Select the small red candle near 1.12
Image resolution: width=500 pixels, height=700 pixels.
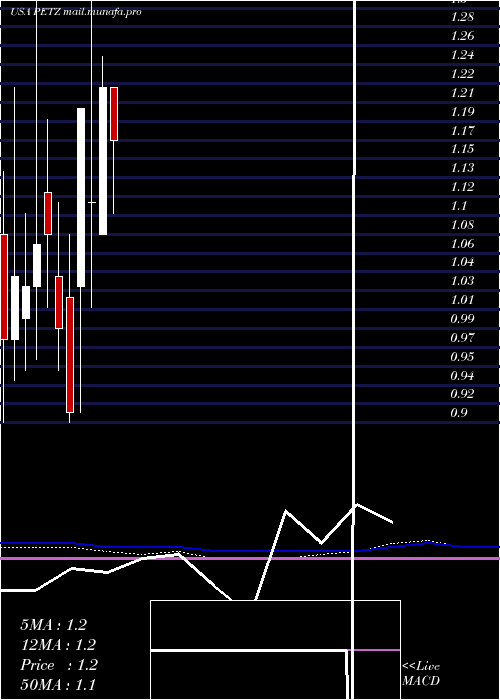pos(48,213)
